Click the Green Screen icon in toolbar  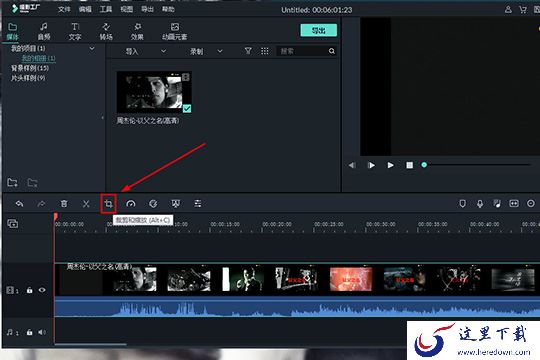coord(176,204)
